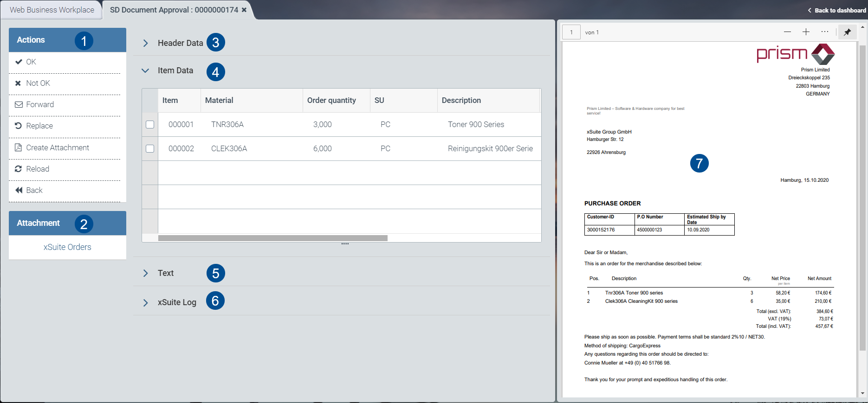Click the table resize handle dots

pyautogui.click(x=345, y=244)
